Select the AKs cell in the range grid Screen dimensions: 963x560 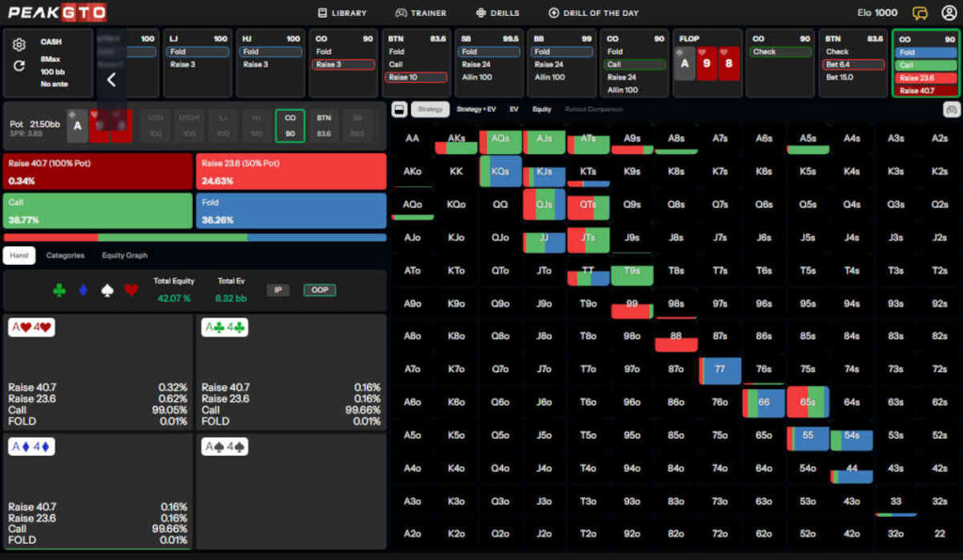(x=456, y=139)
